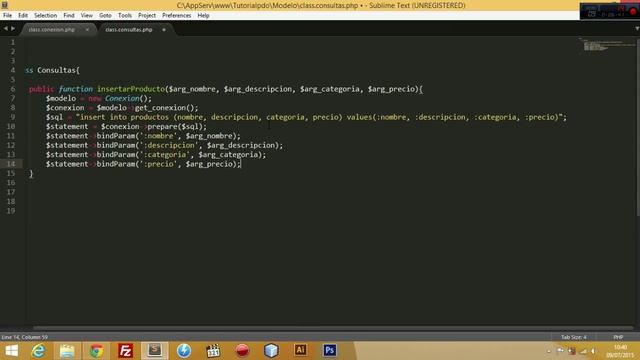Click the prepare($sql) call on line 10
Image resolution: width=640 pixels, height=360 pixels.
pyautogui.click(x=175, y=127)
